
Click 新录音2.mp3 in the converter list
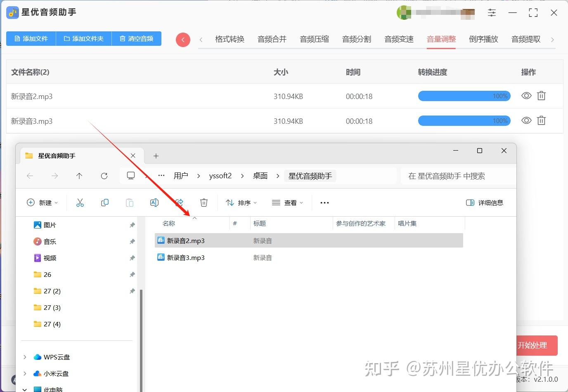coord(32,97)
